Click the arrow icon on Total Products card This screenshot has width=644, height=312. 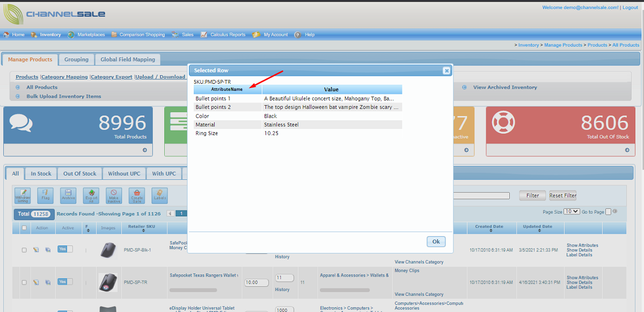coord(145,150)
